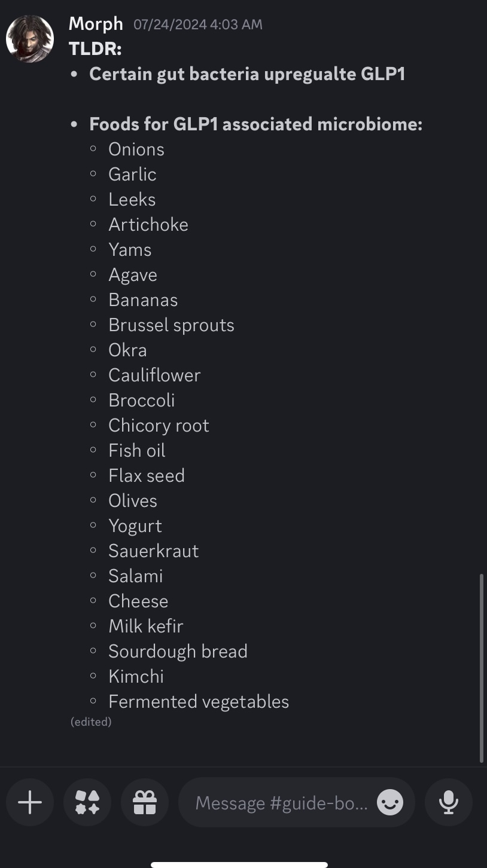Tap the "Kimchi" list entry

pyautogui.click(x=136, y=677)
